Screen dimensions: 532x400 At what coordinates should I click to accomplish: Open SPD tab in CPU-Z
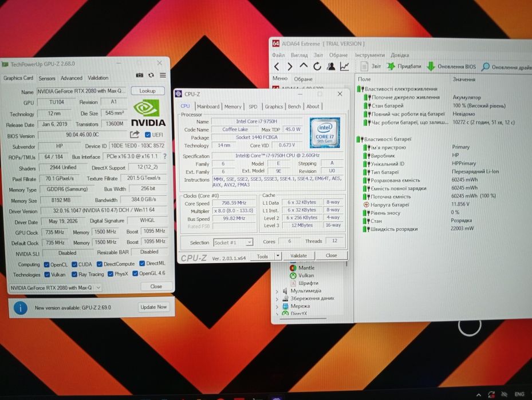click(x=253, y=106)
